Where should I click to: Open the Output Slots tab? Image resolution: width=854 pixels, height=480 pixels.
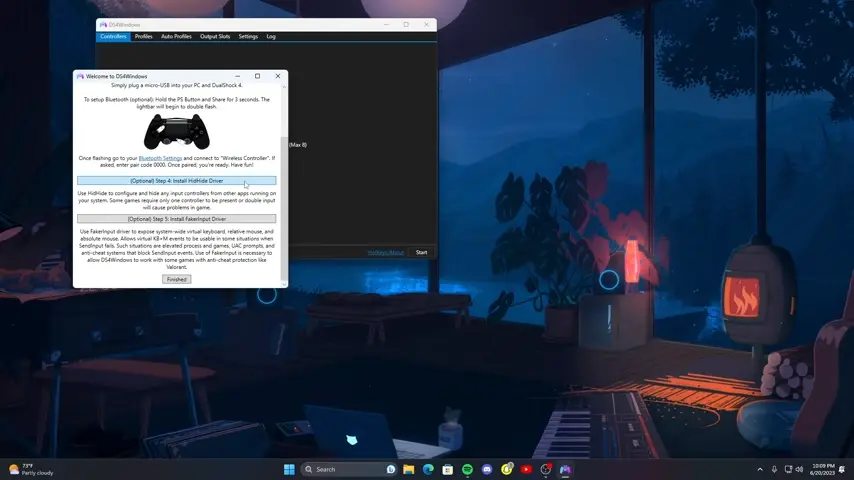pyautogui.click(x=215, y=37)
